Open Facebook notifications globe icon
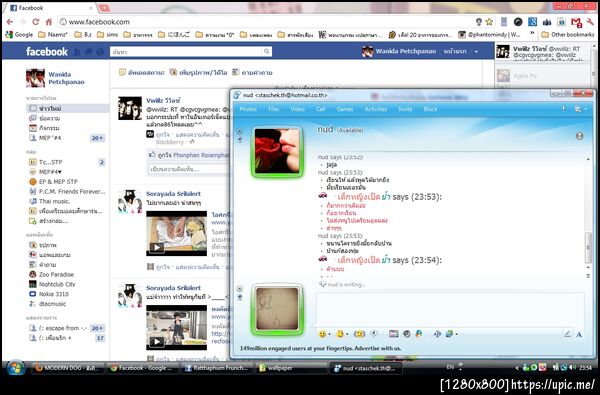The image size is (600, 395). (100, 52)
